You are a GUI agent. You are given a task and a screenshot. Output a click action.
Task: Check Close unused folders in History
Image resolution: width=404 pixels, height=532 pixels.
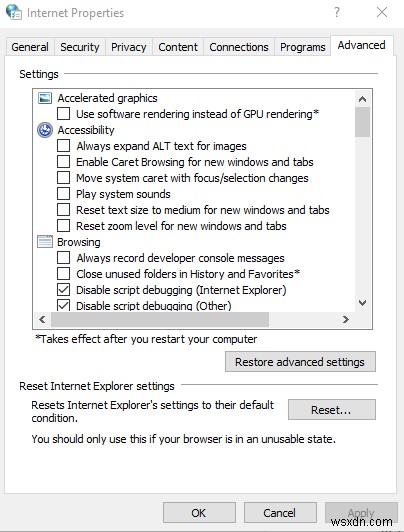pyautogui.click(x=63, y=274)
